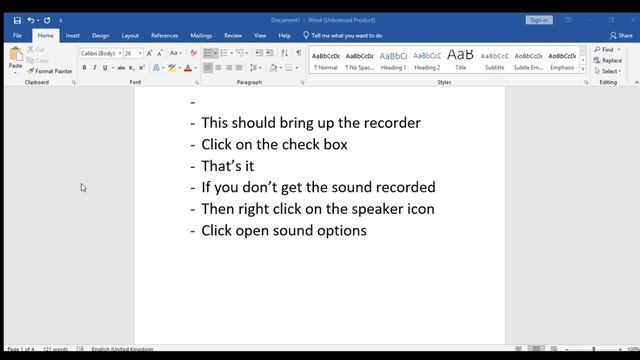Image resolution: width=640 pixels, height=360 pixels.
Task: Apply the No Spacing style
Action: [x=360, y=60]
